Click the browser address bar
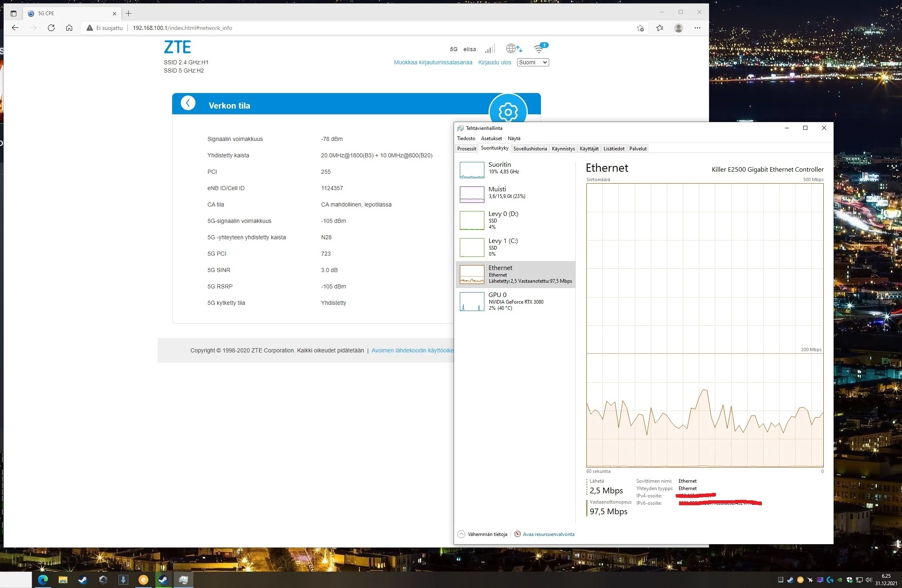The image size is (902, 588). tap(369, 28)
